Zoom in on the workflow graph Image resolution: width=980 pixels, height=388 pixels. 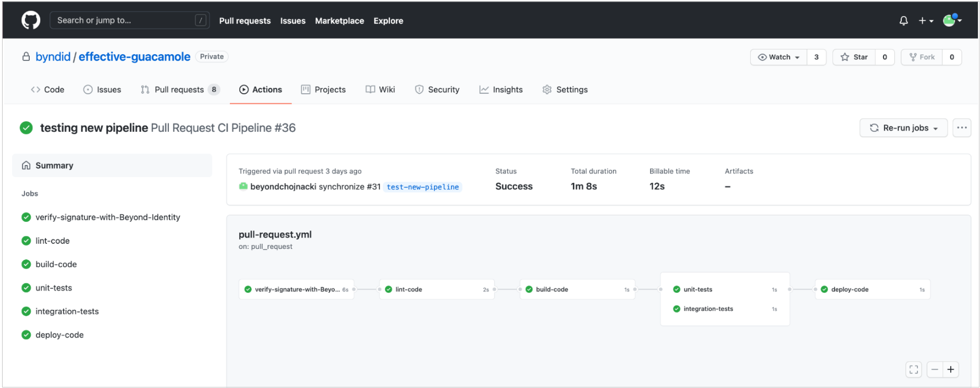(x=950, y=369)
